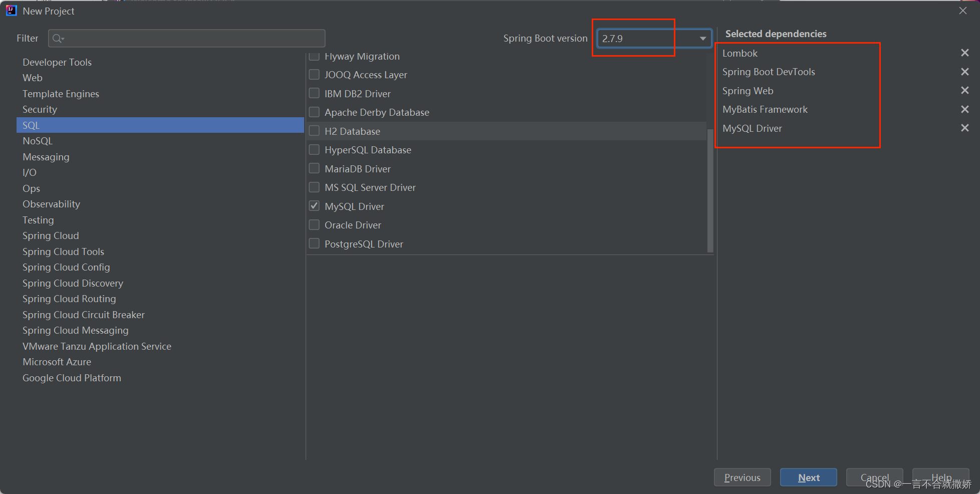Select MyBatis Framework in selected list
The width and height of the screenshot is (980, 494).
pos(765,109)
